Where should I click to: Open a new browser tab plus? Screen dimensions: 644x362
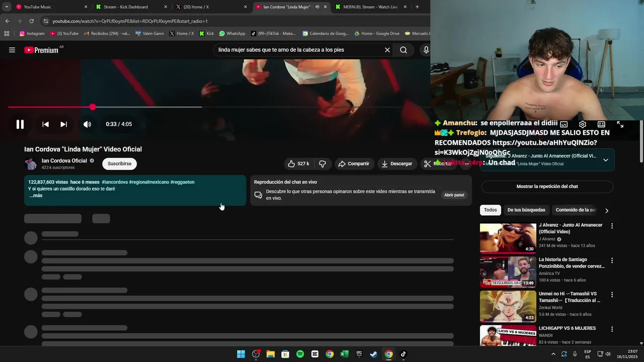(x=417, y=7)
